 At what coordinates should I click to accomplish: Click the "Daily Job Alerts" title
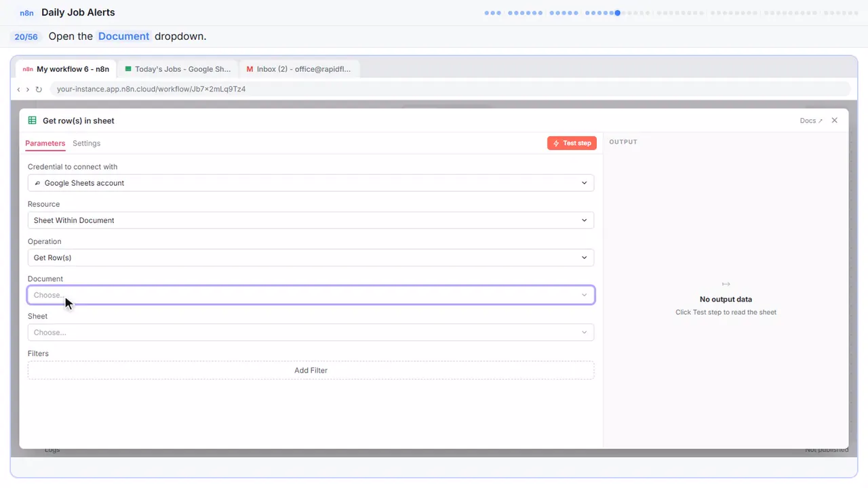click(78, 12)
